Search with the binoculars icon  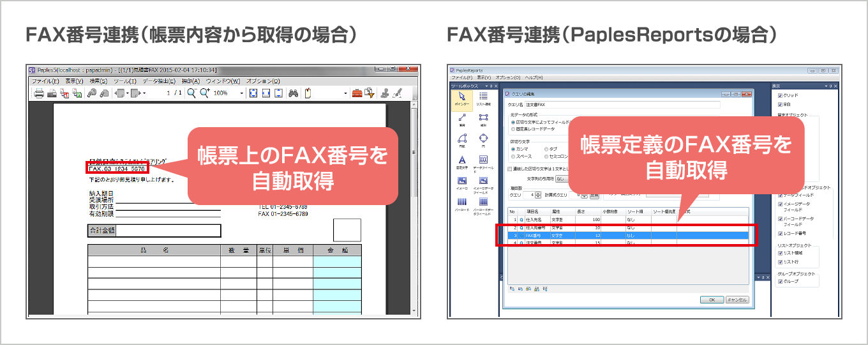[293, 93]
